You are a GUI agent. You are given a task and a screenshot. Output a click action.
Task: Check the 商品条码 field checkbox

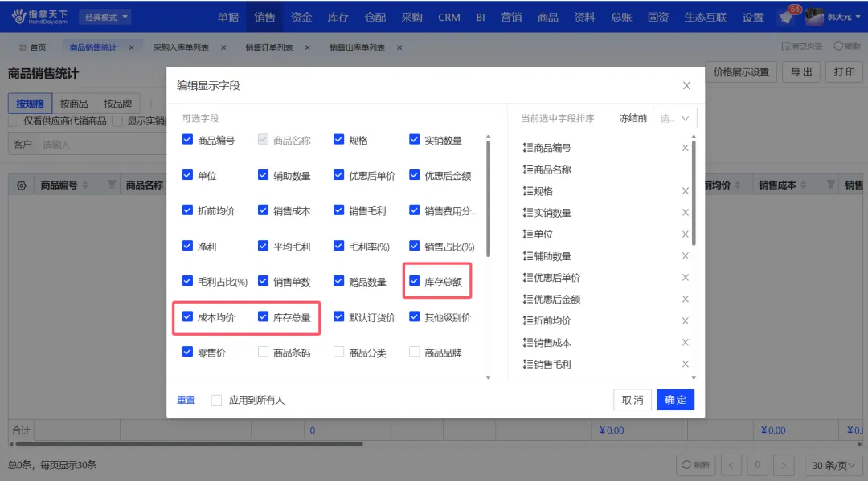pos(263,352)
